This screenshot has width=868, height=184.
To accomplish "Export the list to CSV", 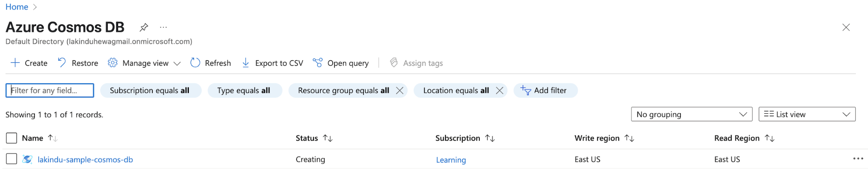I will (x=272, y=63).
